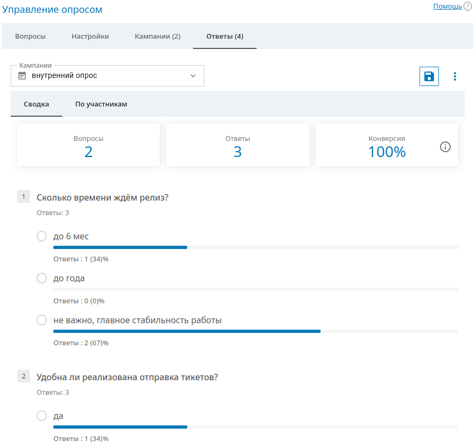Switch to the Вопросы tab
The height and width of the screenshot is (448, 476).
pos(30,37)
